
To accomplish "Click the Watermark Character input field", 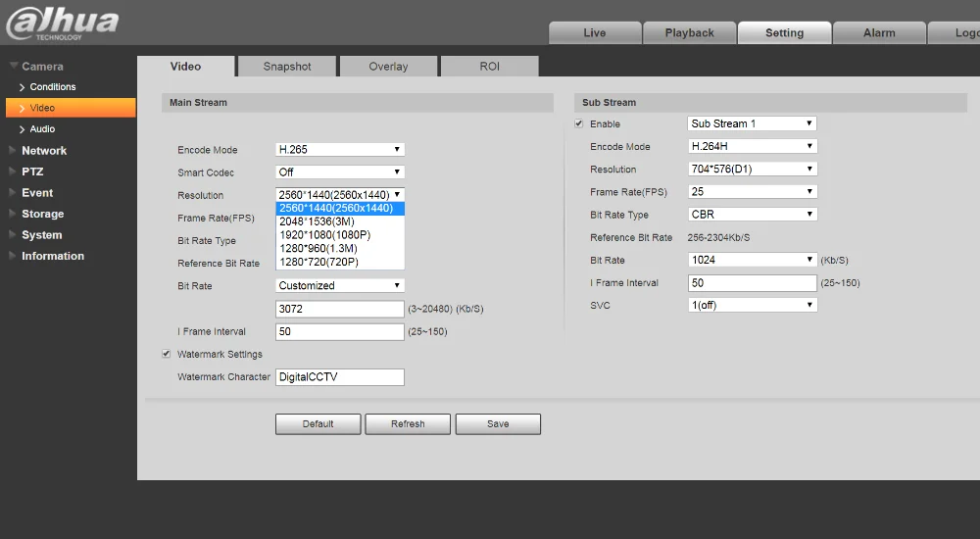I will tap(340, 377).
